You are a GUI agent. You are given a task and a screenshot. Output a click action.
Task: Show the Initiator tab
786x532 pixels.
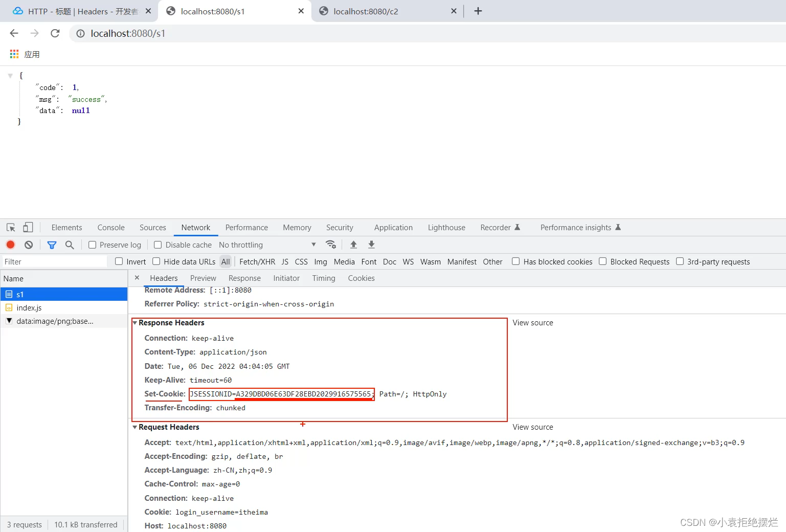point(286,278)
